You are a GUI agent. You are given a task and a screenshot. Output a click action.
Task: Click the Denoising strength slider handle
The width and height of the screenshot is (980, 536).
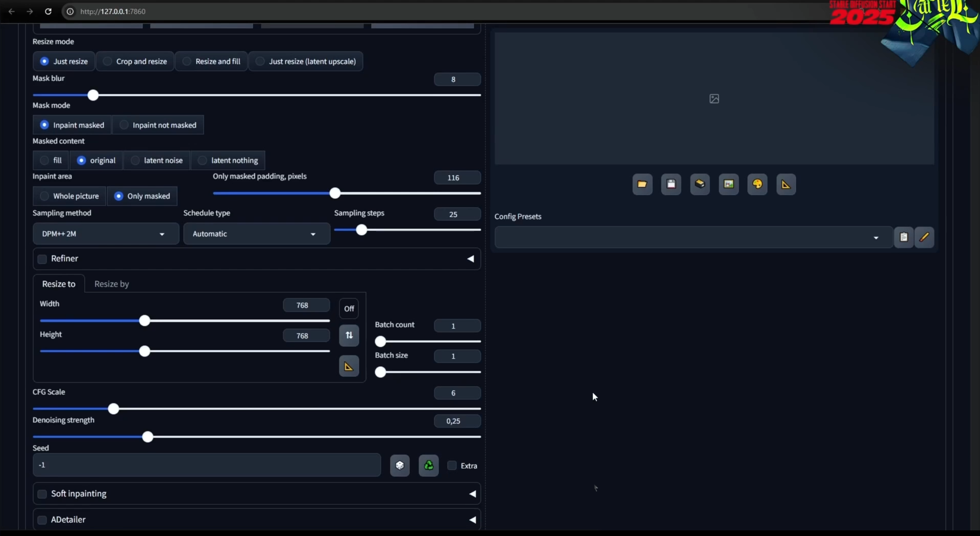[x=148, y=437]
